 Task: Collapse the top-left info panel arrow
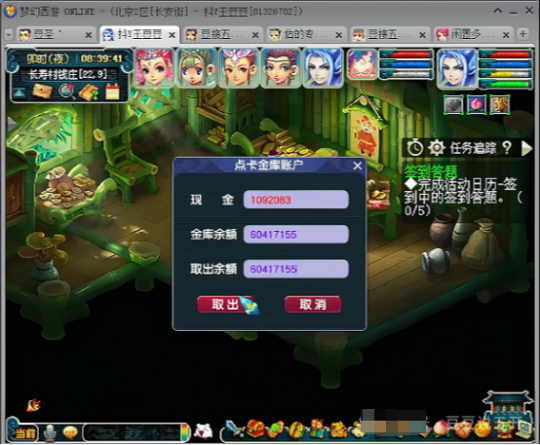coord(19,93)
